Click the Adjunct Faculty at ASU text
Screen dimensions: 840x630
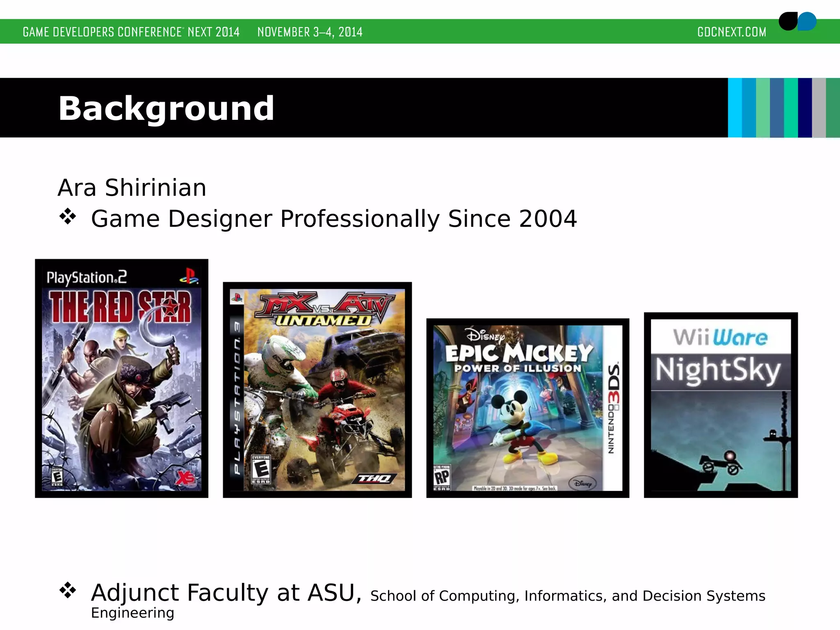pos(226,593)
